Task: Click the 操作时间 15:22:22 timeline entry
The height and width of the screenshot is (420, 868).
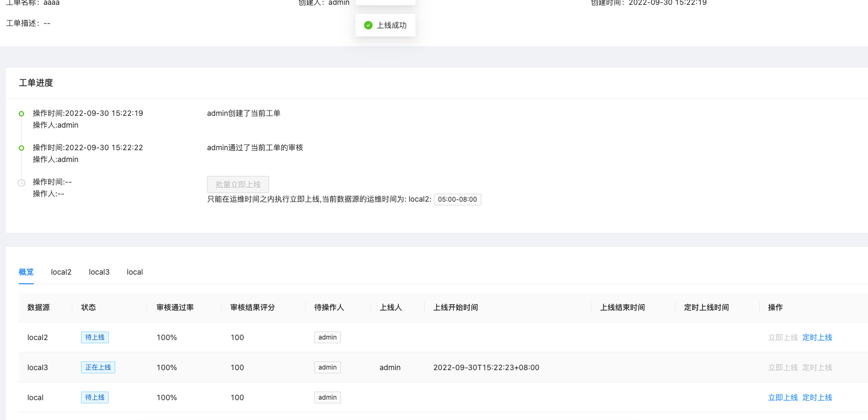Action: [88, 148]
